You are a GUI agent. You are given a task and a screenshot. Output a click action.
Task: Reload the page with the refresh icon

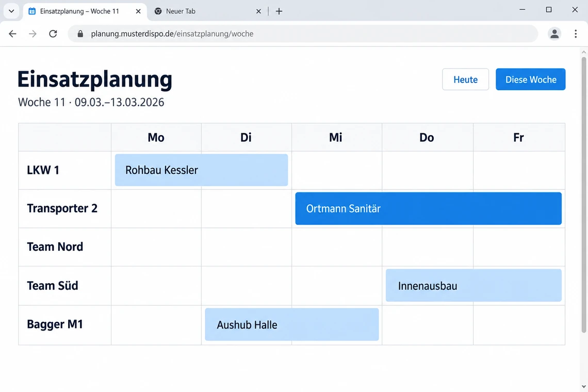[53, 34]
